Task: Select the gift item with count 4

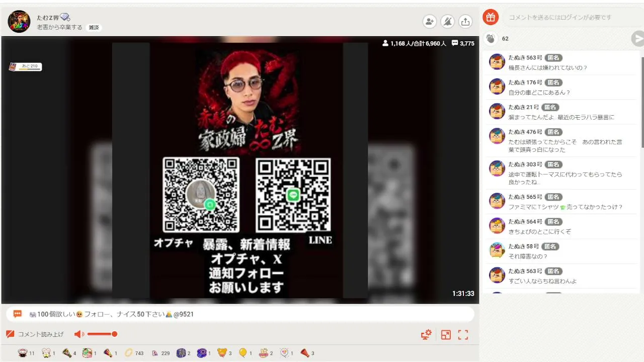Action: pyautogui.click(x=69, y=353)
